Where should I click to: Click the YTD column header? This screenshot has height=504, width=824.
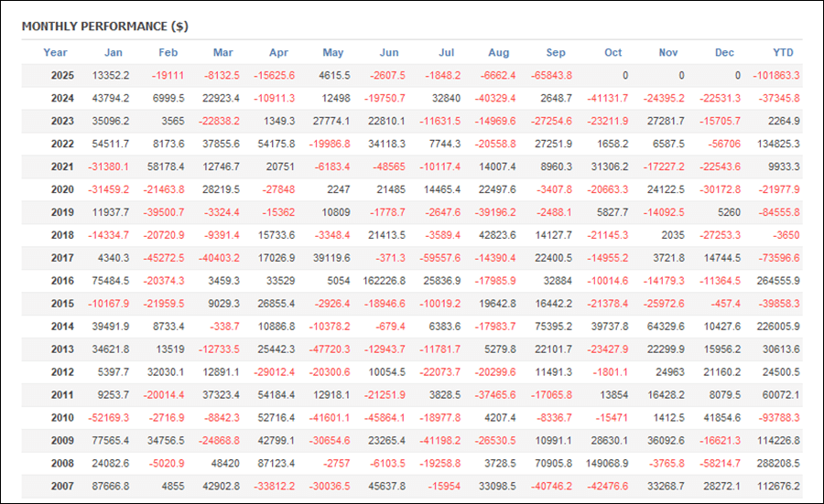[783, 52]
